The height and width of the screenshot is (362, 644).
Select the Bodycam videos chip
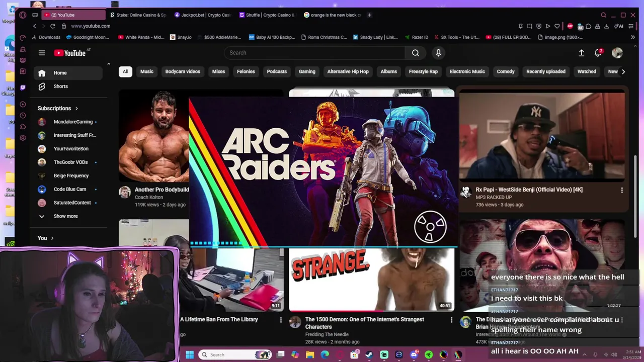(183, 71)
